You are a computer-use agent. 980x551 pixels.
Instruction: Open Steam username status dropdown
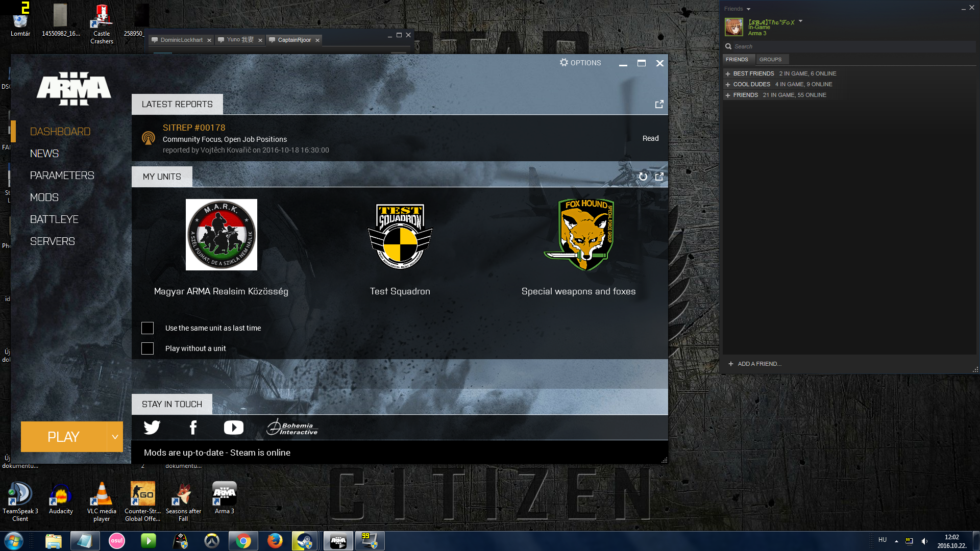(800, 21)
